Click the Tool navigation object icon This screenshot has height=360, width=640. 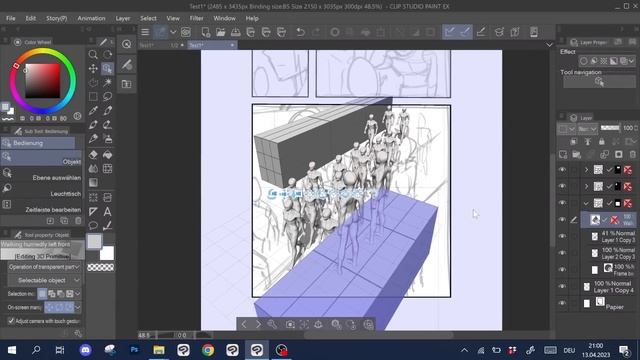point(599,82)
